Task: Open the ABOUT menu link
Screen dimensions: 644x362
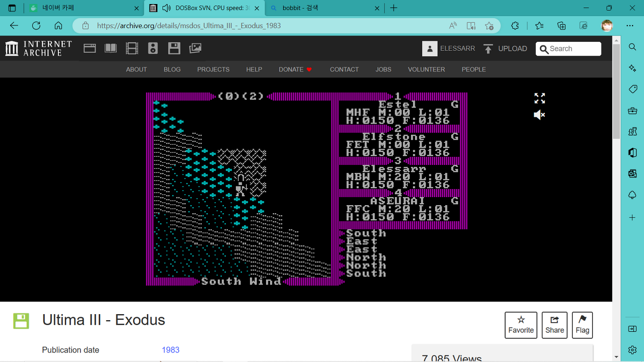Action: (x=136, y=69)
